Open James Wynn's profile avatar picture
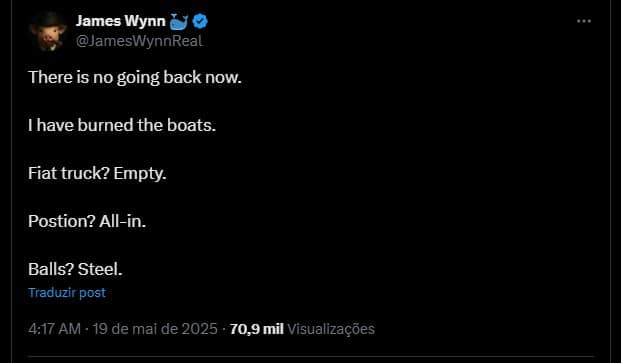This screenshot has height=363, width=621. tap(48, 31)
